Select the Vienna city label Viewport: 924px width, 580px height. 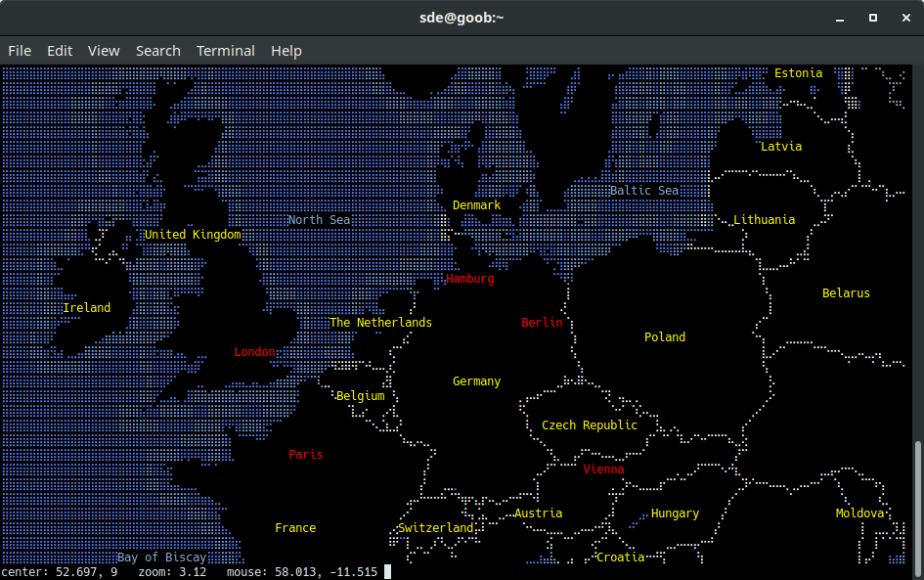point(604,468)
